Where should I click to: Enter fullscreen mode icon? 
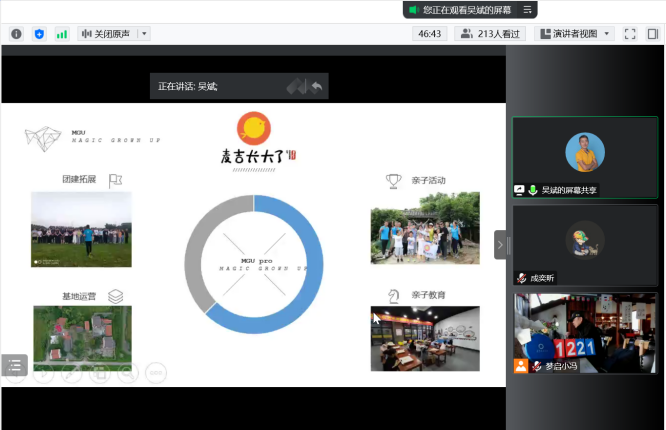point(630,33)
